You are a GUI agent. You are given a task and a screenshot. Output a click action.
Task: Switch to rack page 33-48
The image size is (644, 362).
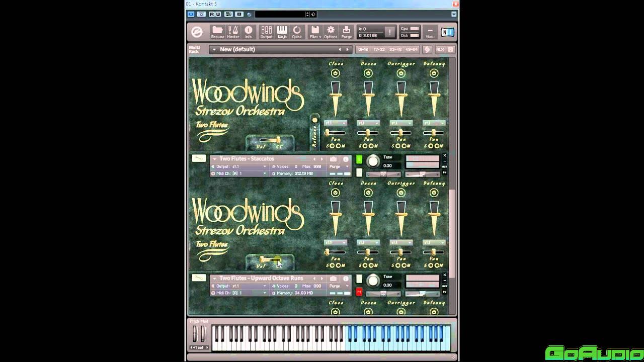pos(395,49)
